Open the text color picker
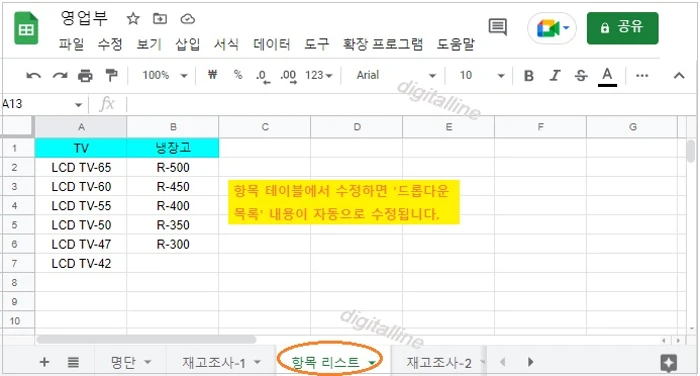The height and width of the screenshot is (376, 700). coord(607,76)
